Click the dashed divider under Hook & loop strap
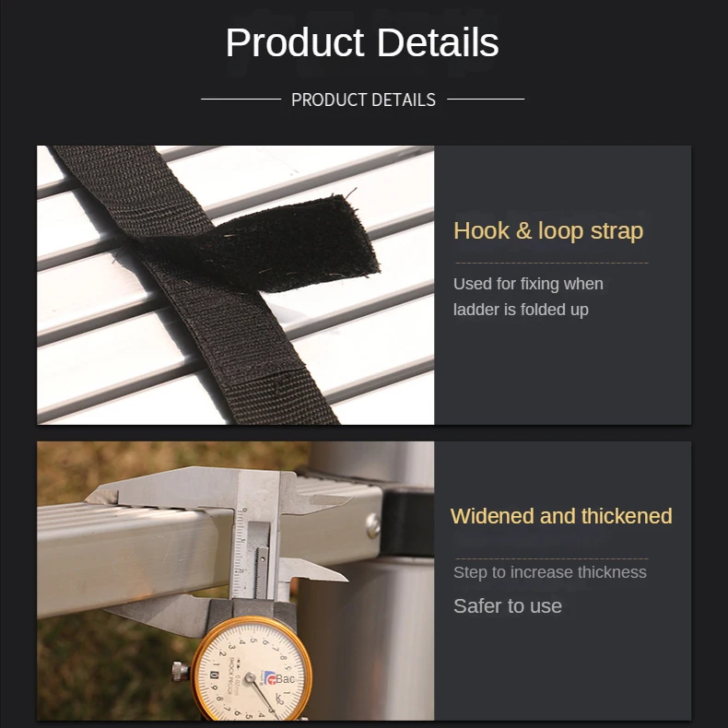Viewport: 728px width, 728px height. 552,263
